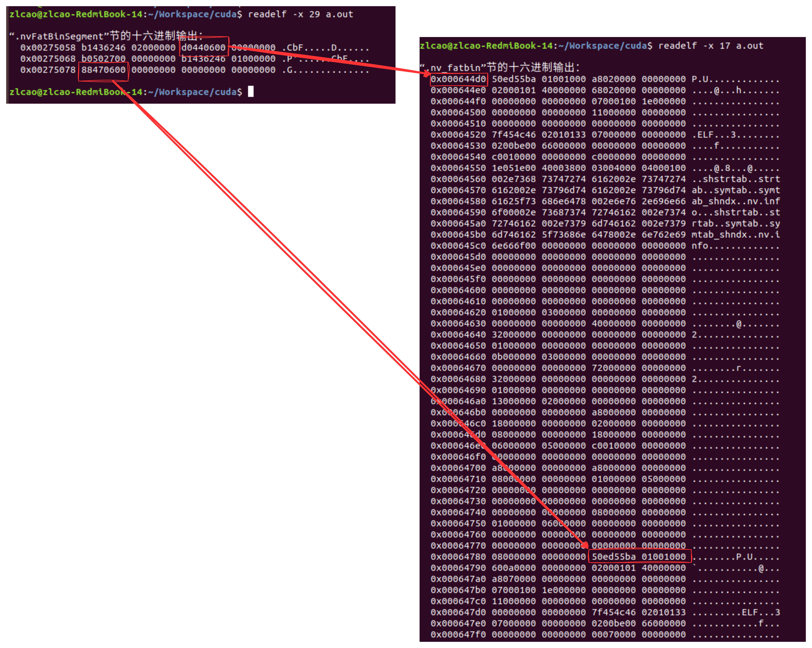The image size is (812, 648).
Task: Select the '.nv_fatbin' section header line
Action: pos(500,68)
